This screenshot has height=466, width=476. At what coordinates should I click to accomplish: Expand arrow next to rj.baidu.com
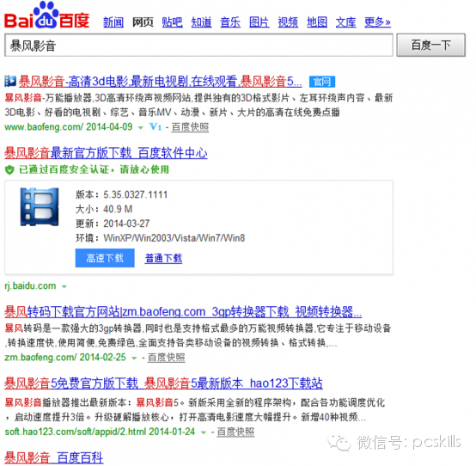tap(64, 286)
